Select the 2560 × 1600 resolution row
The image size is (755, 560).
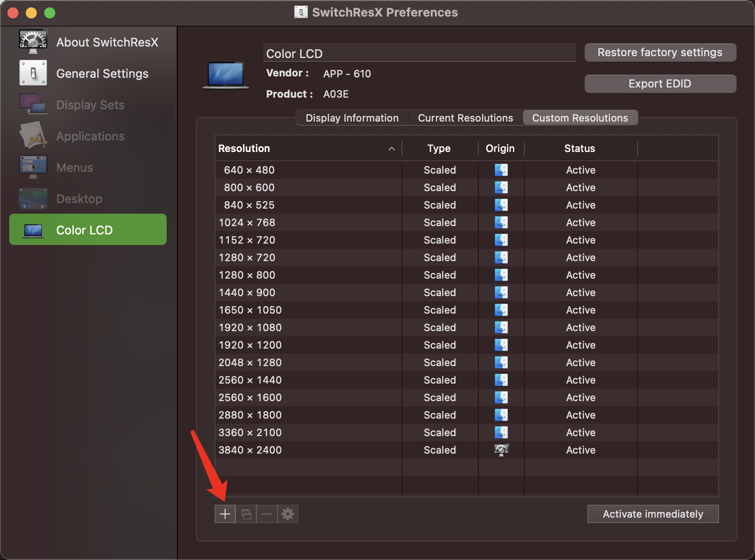click(466, 397)
